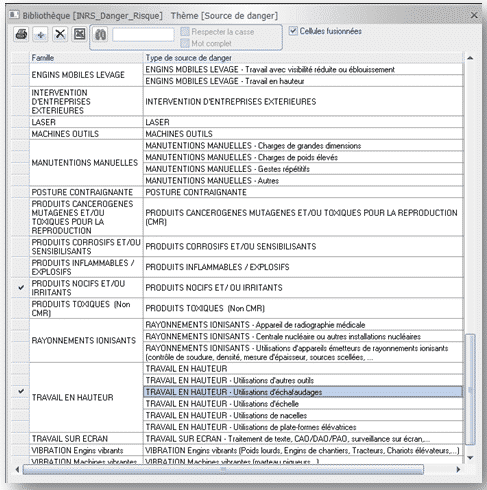Click the vertical scrollbar down arrow
487x490 pixels.
tap(470, 458)
